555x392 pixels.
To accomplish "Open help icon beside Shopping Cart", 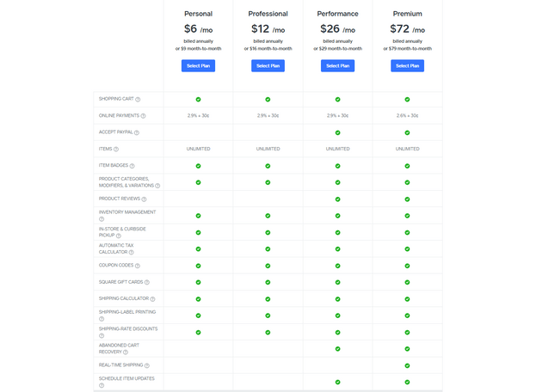I will pos(138,100).
